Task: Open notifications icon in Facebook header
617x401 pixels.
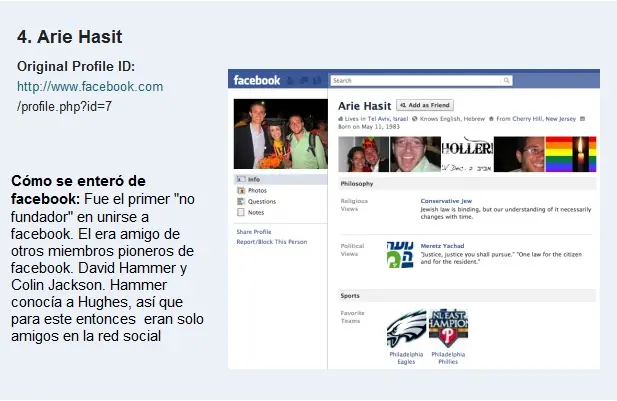Action: click(317, 81)
